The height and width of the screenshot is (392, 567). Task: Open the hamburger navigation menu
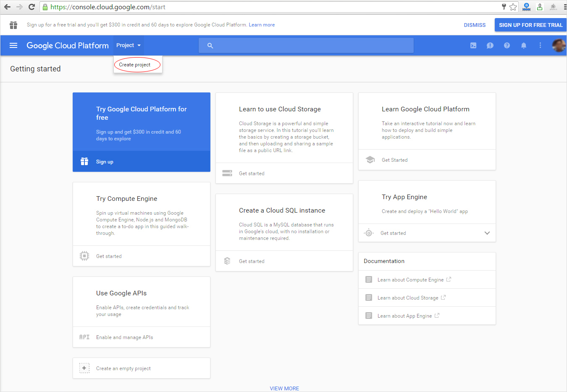(x=13, y=45)
